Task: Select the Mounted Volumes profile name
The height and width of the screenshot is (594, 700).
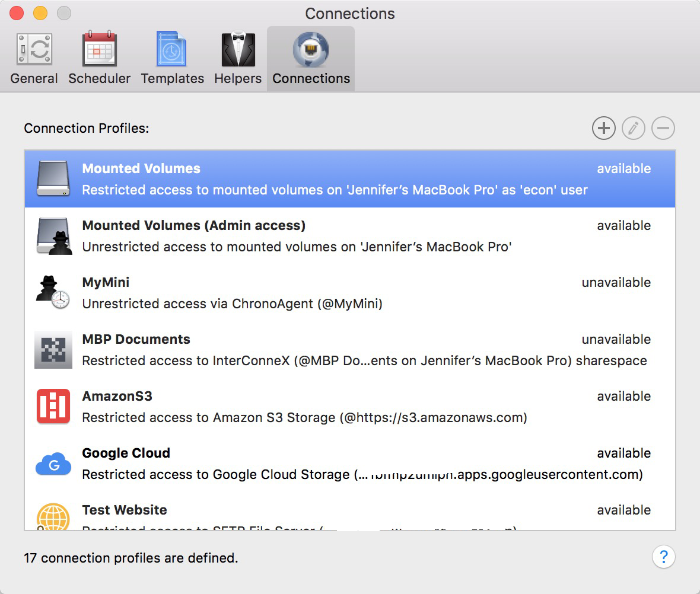Action: click(x=141, y=169)
